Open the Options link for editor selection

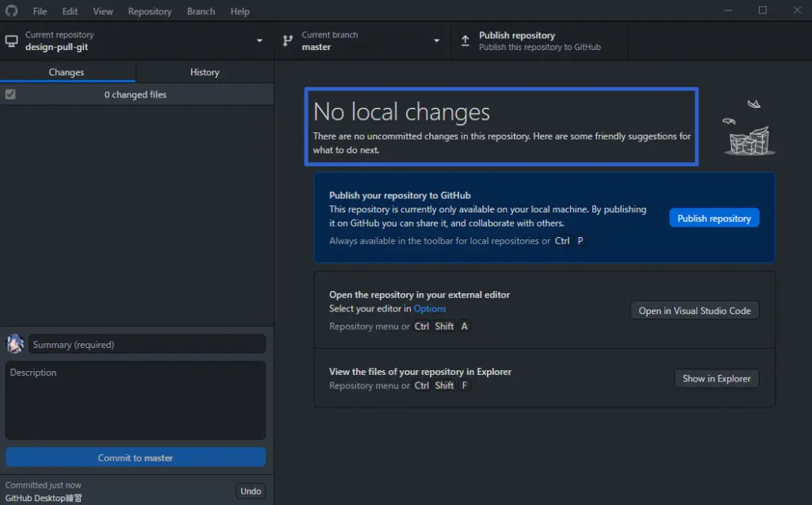coord(430,308)
